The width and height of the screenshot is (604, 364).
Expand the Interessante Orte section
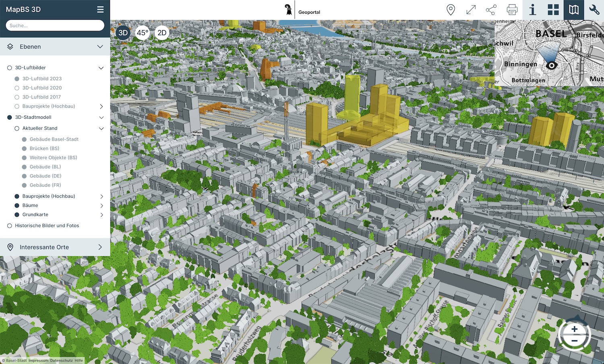[100, 247]
